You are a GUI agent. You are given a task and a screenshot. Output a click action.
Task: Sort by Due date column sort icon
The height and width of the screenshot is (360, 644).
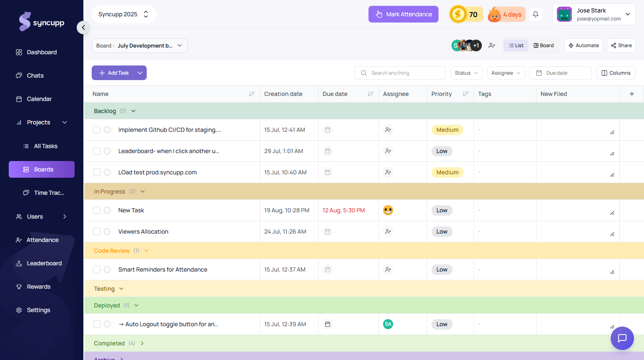point(371,94)
